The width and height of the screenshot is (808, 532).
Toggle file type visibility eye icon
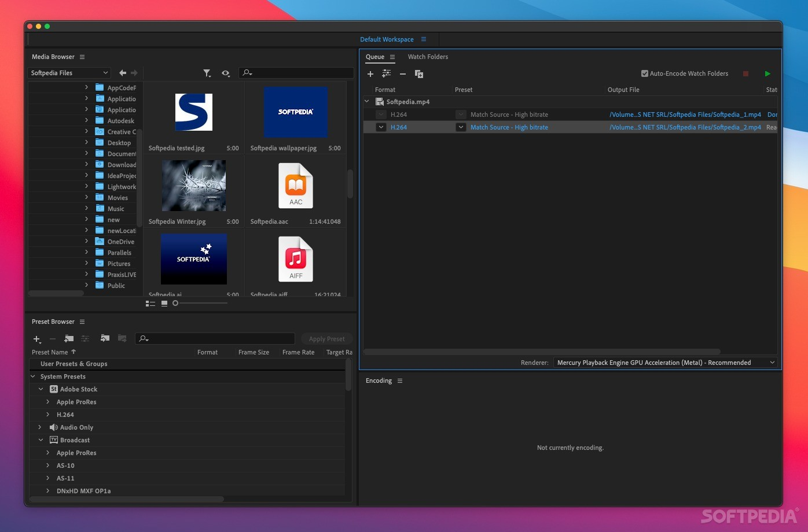pyautogui.click(x=225, y=73)
